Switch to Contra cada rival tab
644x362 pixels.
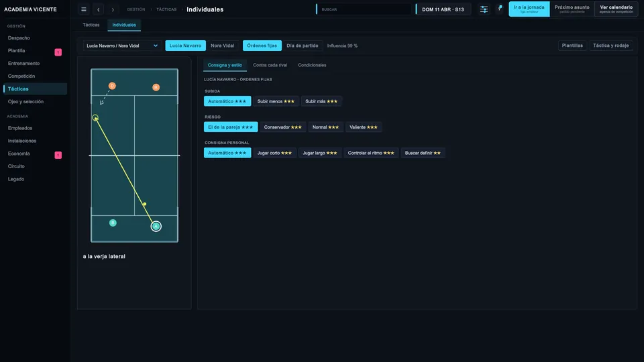click(270, 65)
